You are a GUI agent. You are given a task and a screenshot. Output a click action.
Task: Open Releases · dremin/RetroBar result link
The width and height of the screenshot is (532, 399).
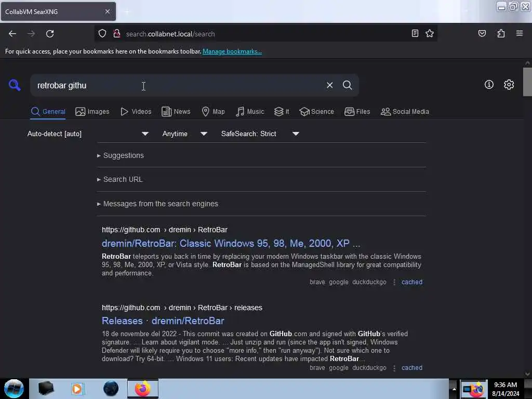coord(163,321)
